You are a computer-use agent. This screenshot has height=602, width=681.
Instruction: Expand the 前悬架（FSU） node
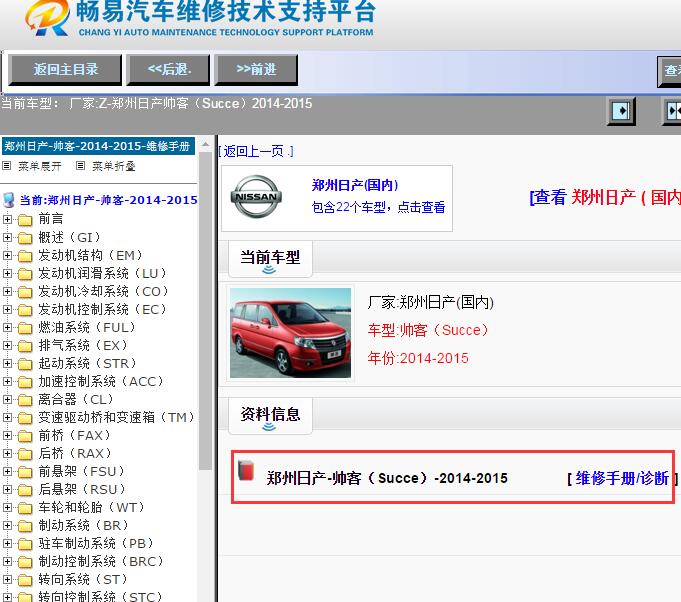point(7,472)
